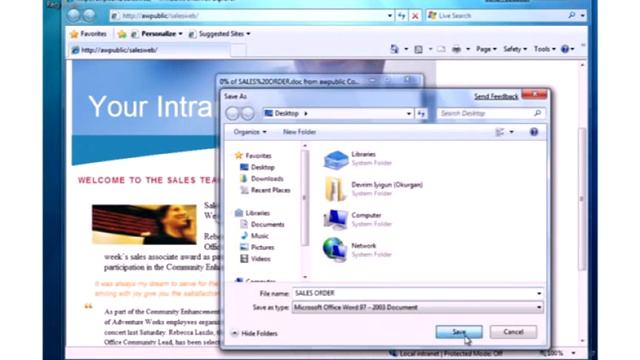Click the navigation pane scrollbar

304,198
